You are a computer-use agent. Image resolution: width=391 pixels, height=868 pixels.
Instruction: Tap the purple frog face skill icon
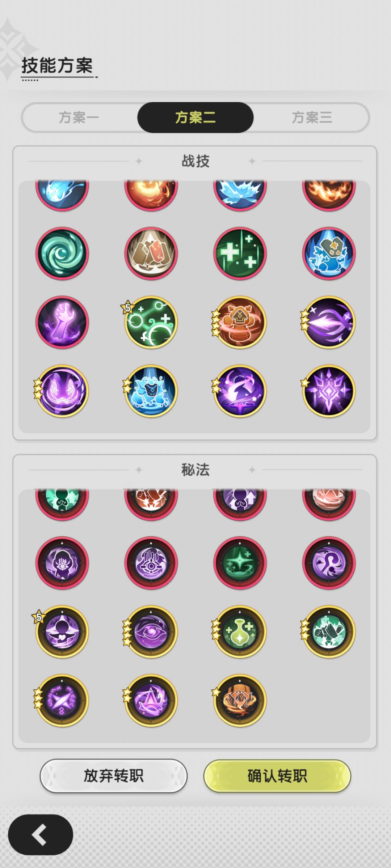(62, 391)
